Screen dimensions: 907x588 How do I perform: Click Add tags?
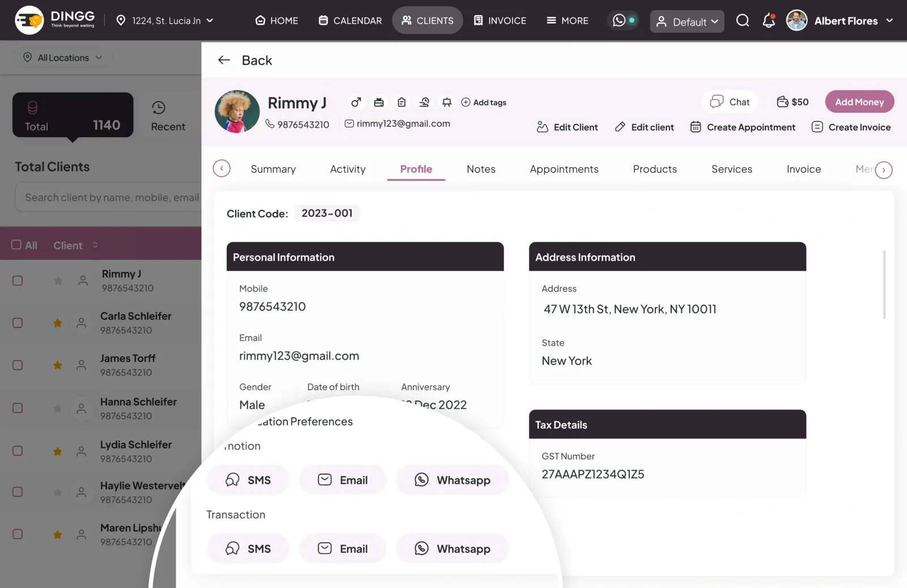[x=484, y=103]
